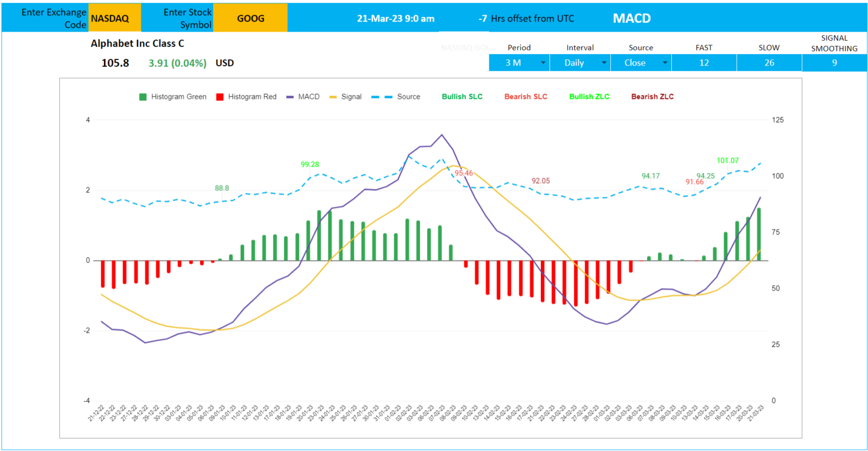Toggle the Bullish ZLC series visibility
This screenshot has width=868, height=451.
tap(589, 97)
